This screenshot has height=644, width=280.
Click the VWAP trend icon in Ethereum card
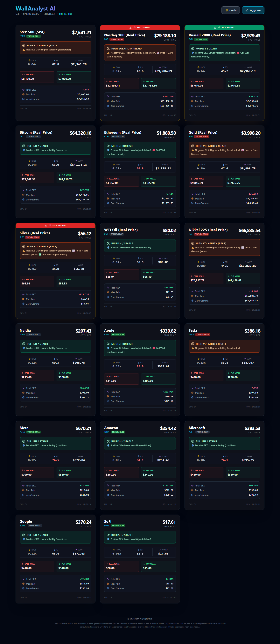point(160,165)
